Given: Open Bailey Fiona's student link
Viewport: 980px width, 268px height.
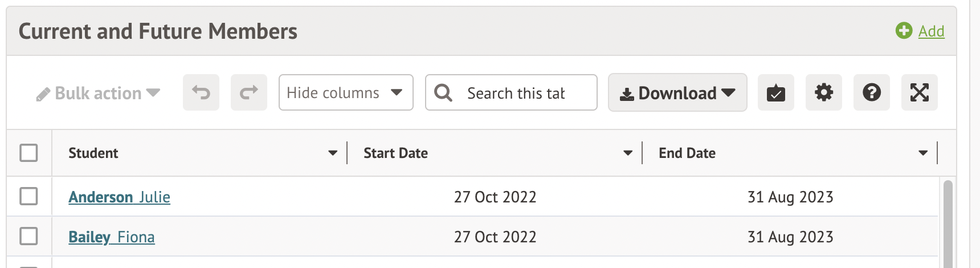Looking at the screenshot, I should [111, 237].
